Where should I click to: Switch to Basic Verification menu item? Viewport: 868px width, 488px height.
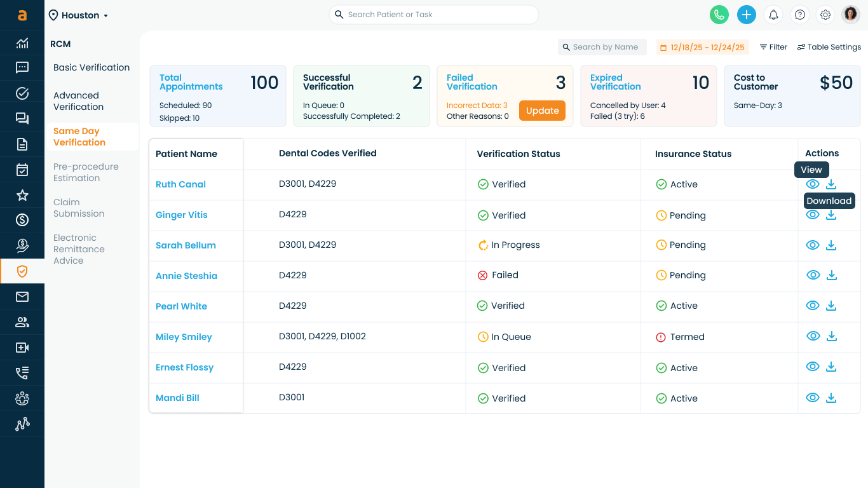pos(92,67)
